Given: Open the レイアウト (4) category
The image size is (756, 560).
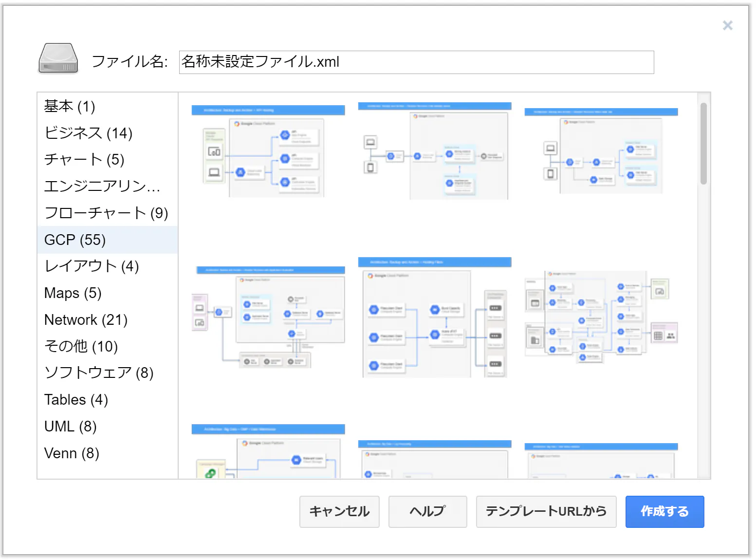Looking at the screenshot, I should pos(108,266).
